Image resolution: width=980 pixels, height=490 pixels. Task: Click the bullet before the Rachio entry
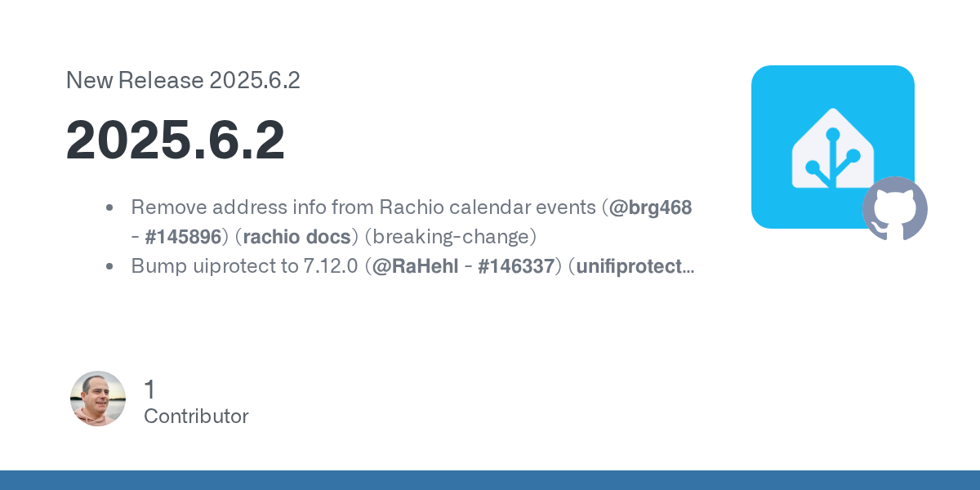109,208
